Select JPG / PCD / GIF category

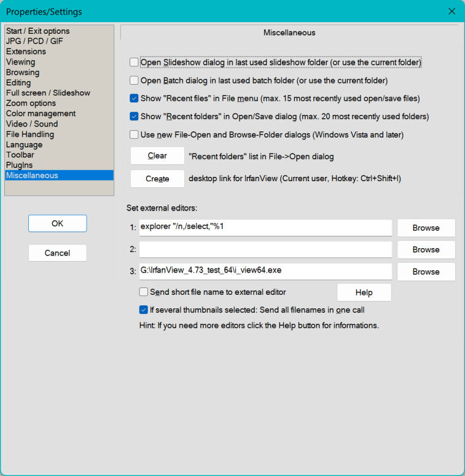pyautogui.click(x=34, y=41)
